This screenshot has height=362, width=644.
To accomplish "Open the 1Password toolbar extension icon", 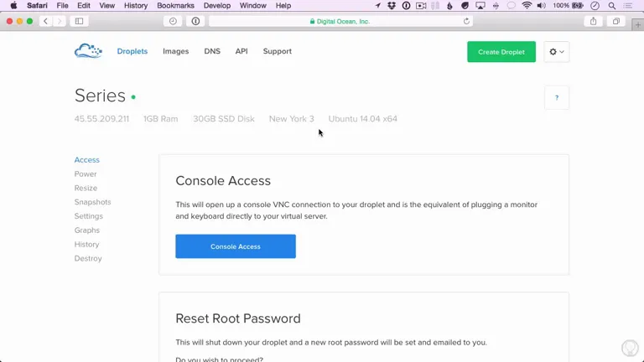I will 195,21.
